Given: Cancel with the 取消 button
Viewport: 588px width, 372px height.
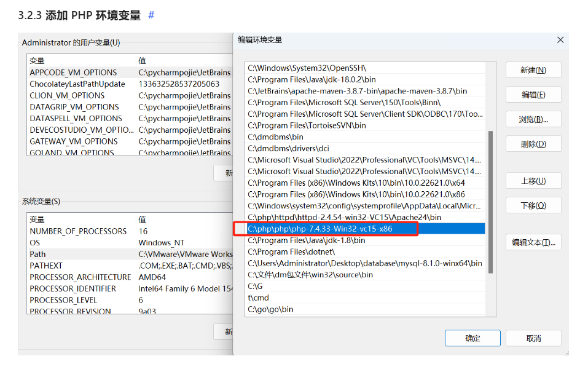Looking at the screenshot, I should 533,338.
